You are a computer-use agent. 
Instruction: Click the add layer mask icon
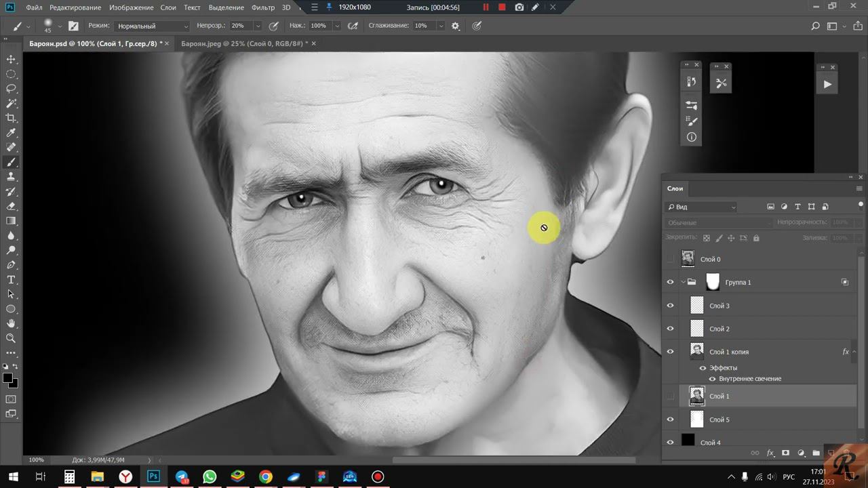click(x=785, y=453)
